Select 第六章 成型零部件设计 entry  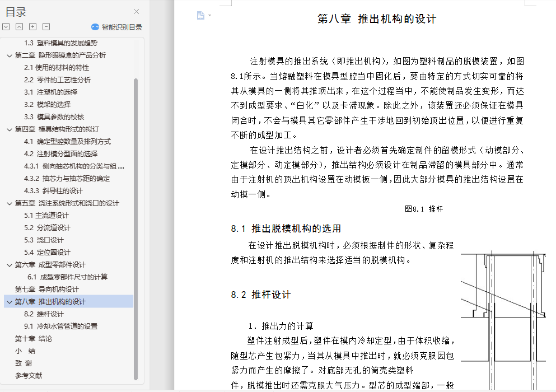[x=50, y=265]
